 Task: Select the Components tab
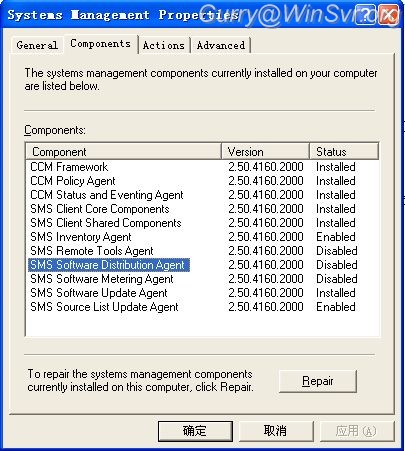(x=101, y=44)
